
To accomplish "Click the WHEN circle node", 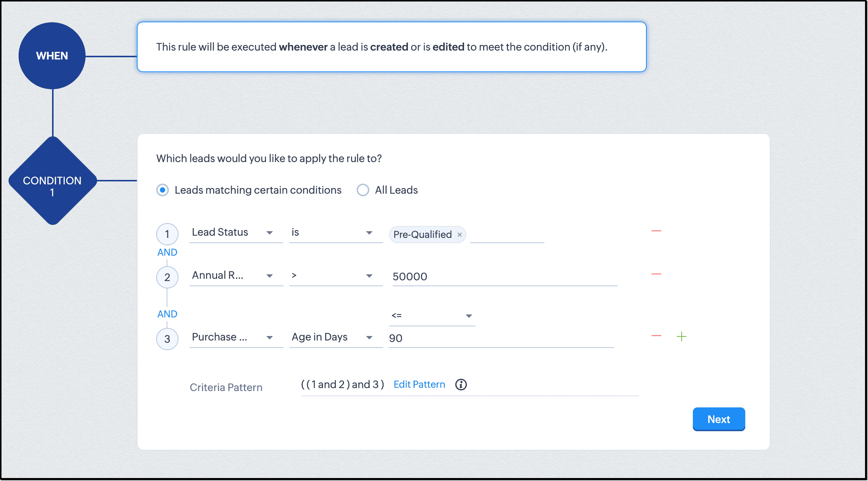I will 52,56.
